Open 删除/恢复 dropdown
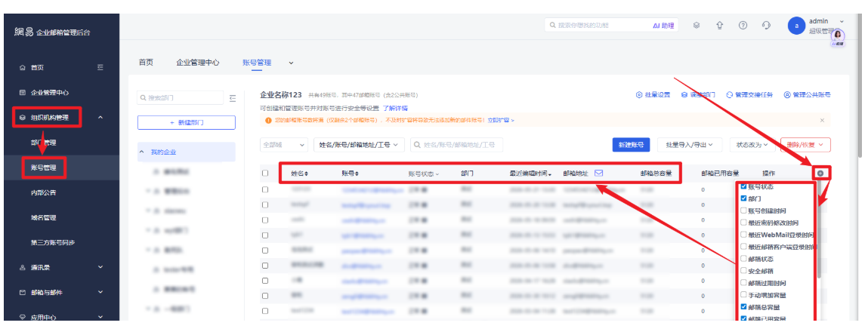The width and height of the screenshot is (868, 335). (805, 145)
